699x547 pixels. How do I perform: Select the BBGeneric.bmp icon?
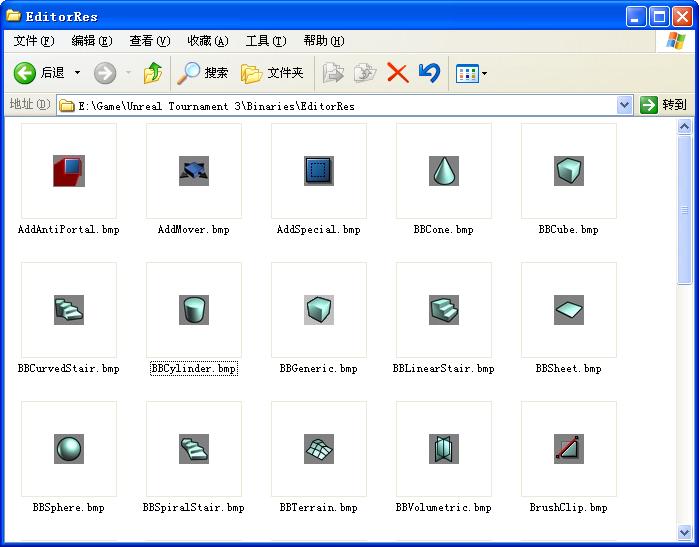319,310
